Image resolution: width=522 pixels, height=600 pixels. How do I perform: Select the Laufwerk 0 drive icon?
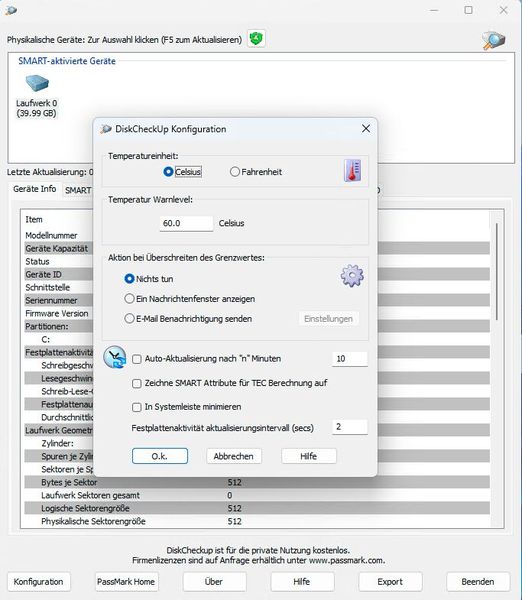[x=37, y=83]
